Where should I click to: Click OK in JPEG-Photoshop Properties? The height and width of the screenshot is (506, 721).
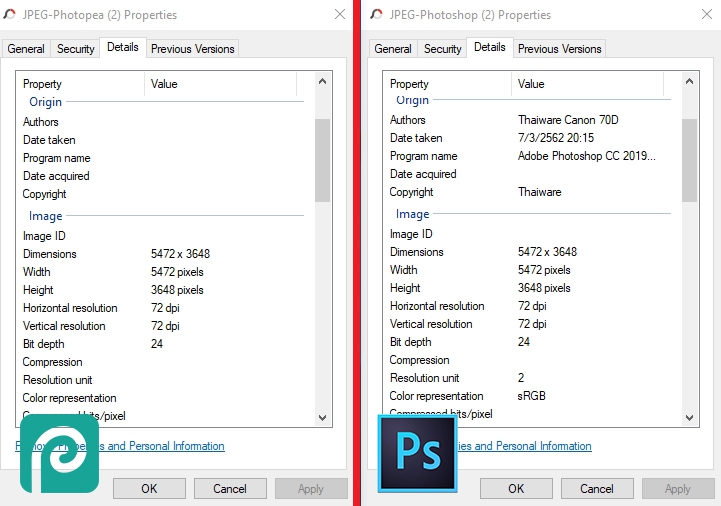[x=516, y=489]
